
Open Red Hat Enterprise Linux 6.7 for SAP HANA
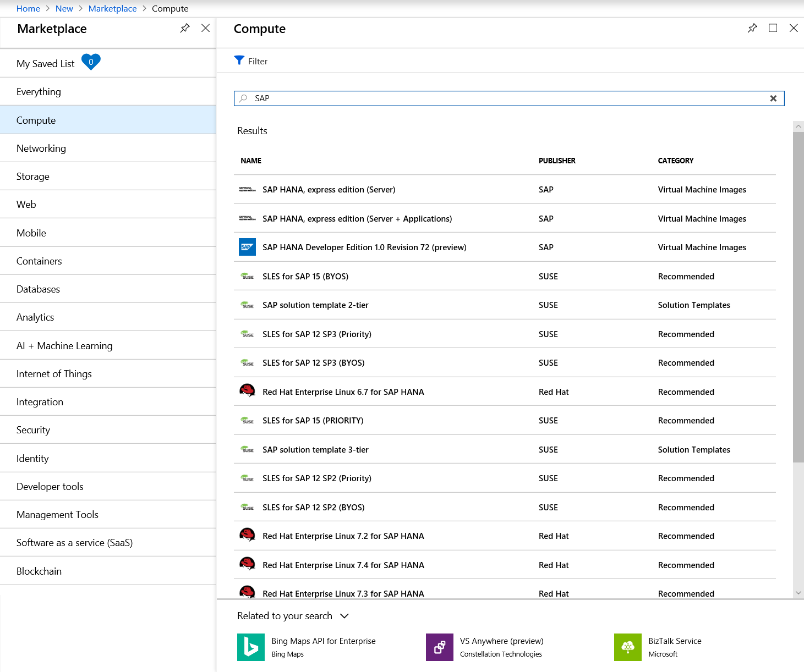(x=343, y=392)
